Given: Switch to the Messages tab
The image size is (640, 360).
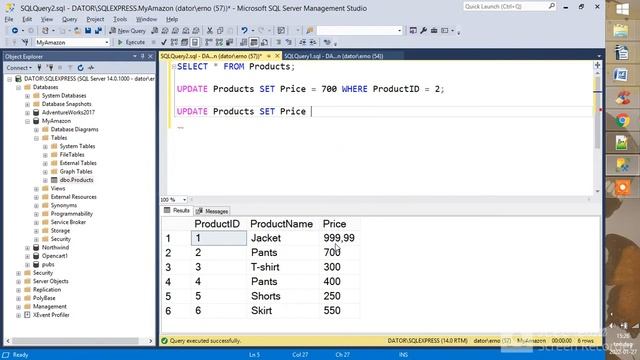Looking at the screenshot, I should coord(212,211).
